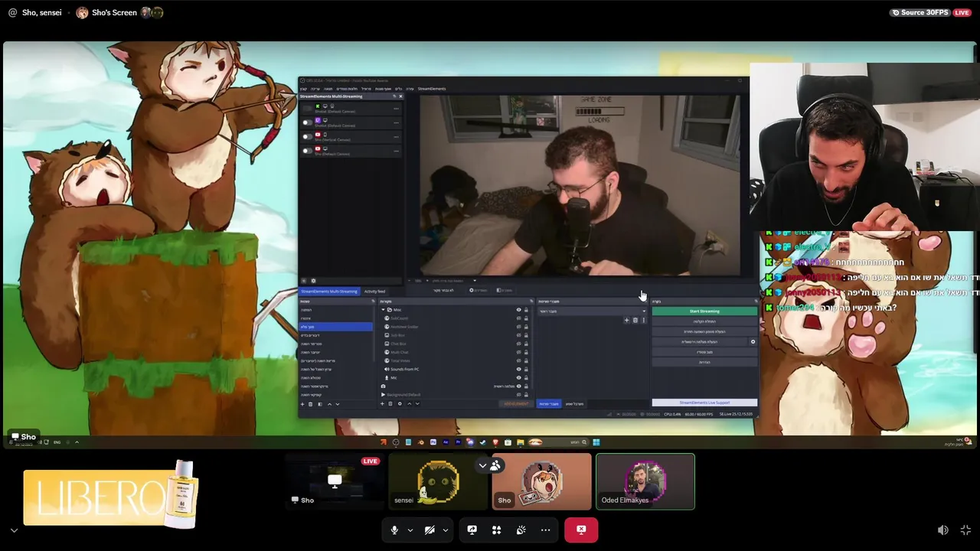Open transition properties three-dot icon

644,320
